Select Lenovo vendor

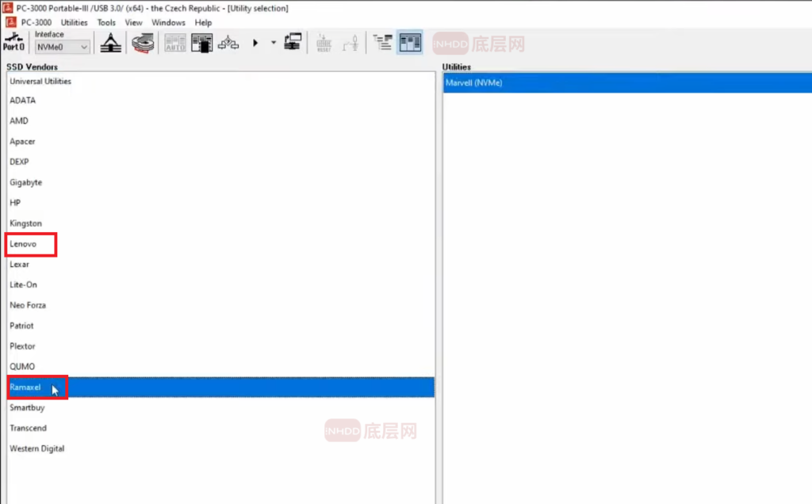pos(221,244)
